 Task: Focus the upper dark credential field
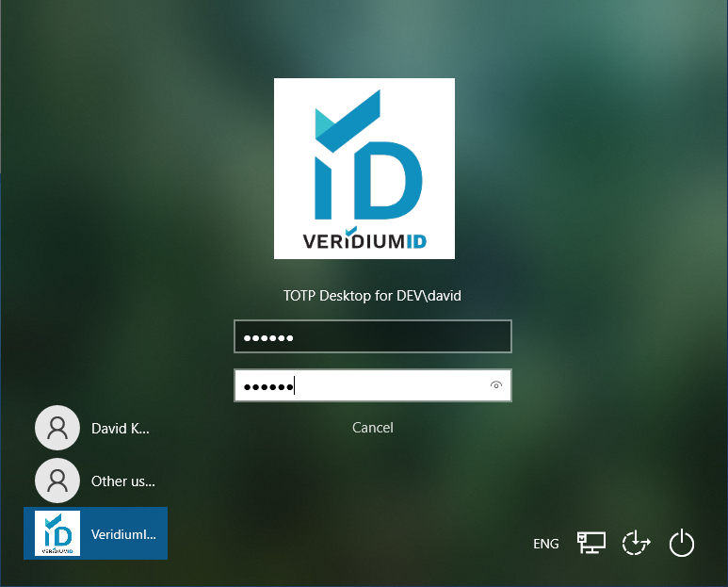396,336
